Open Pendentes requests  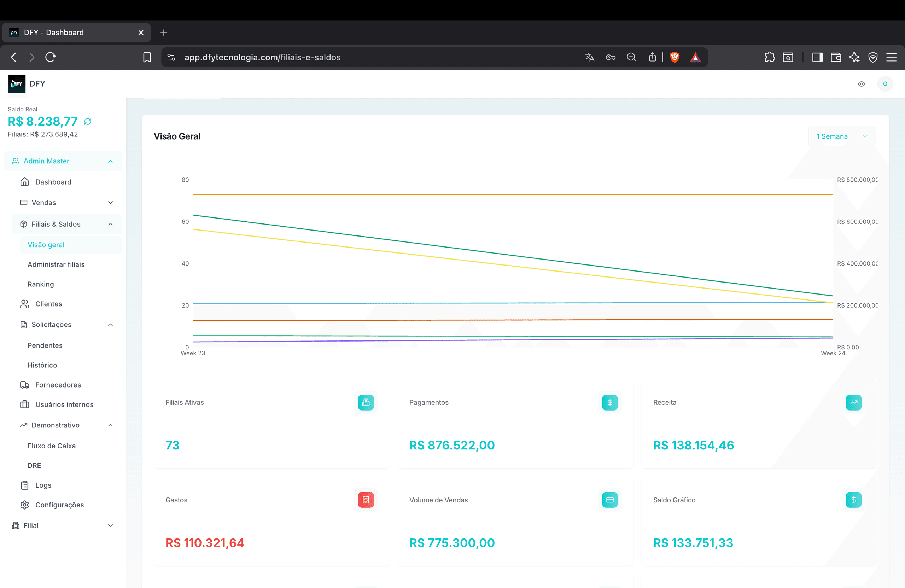click(45, 345)
